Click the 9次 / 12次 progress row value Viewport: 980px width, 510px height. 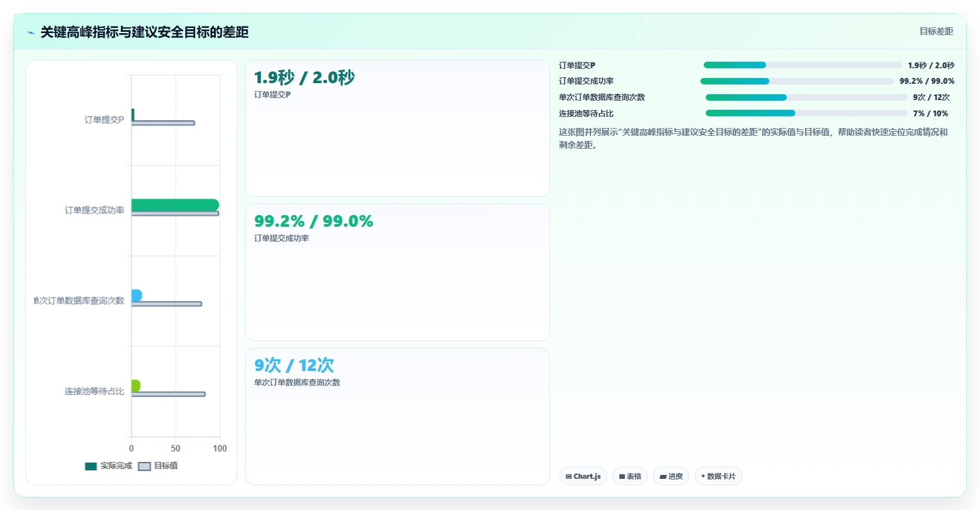[x=931, y=97]
